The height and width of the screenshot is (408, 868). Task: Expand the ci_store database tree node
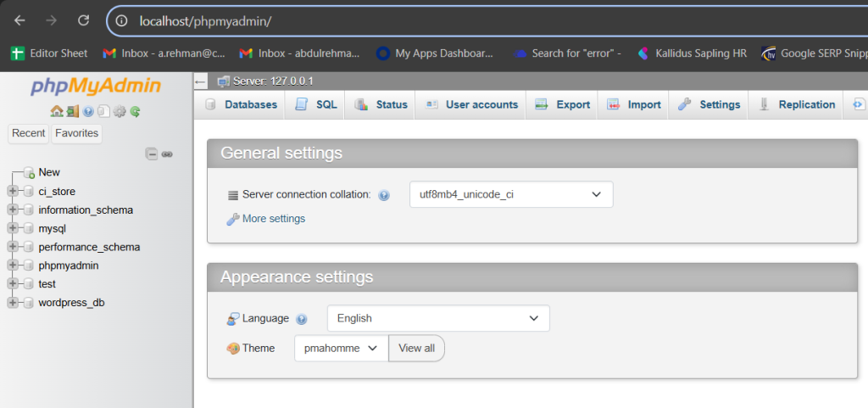[x=13, y=192]
